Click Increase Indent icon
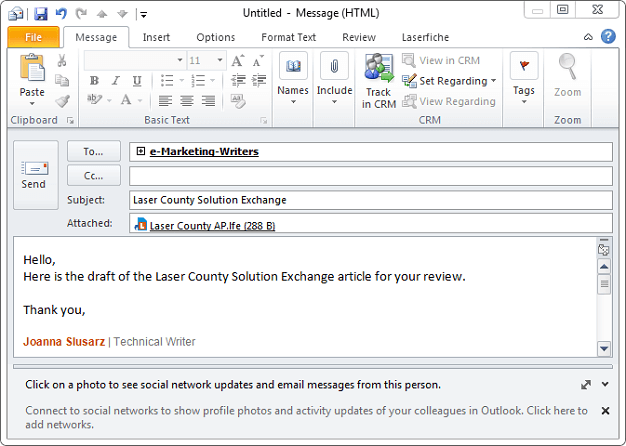 pyautogui.click(x=259, y=81)
